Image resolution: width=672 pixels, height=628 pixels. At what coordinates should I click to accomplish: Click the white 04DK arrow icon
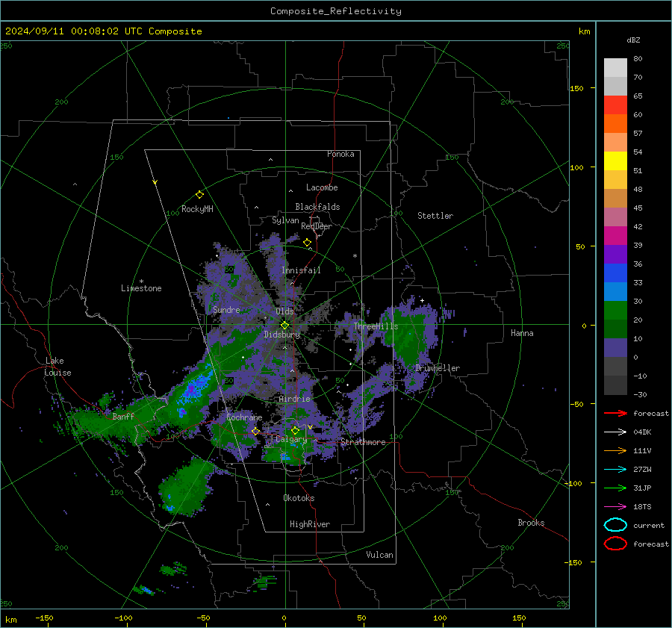pos(615,432)
